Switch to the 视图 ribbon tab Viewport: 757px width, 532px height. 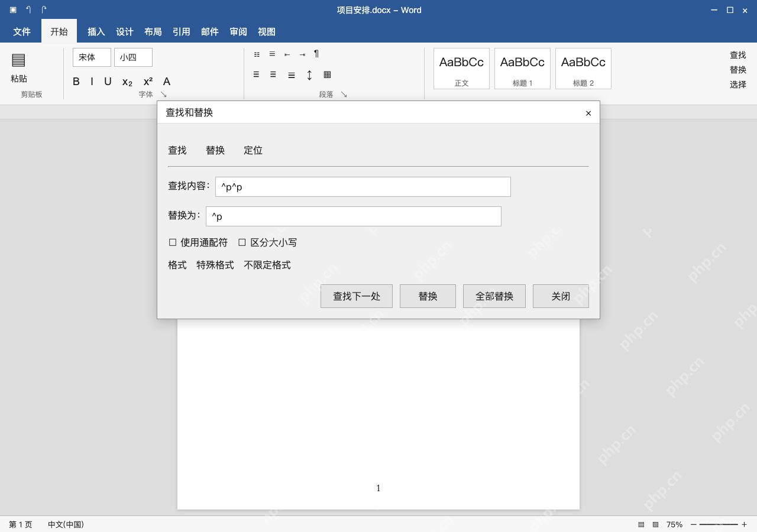(x=267, y=32)
